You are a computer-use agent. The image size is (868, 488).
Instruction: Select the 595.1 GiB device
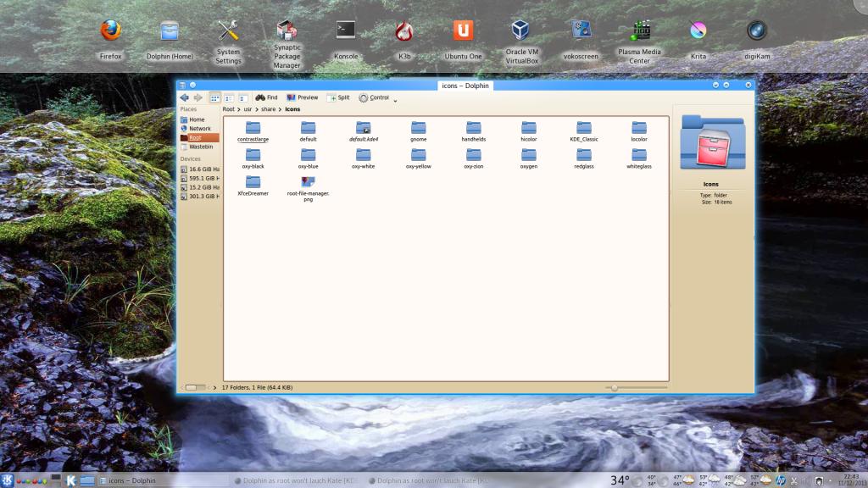point(203,178)
